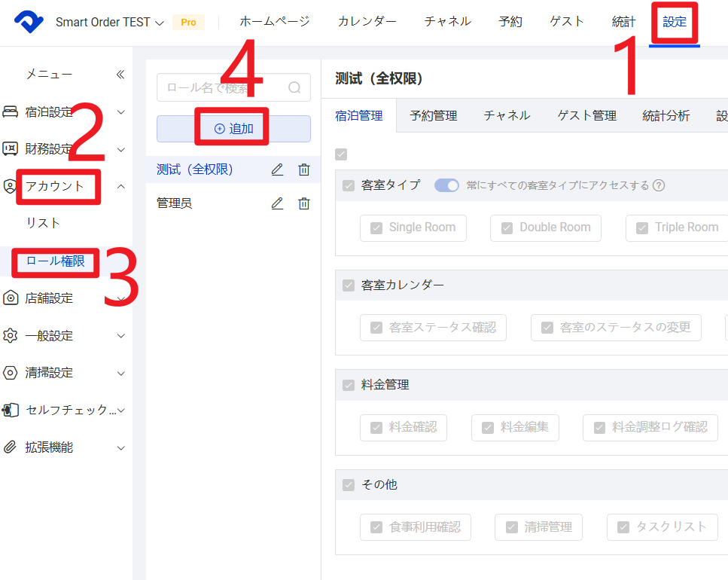The width and height of the screenshot is (728, 580).
Task: Click the gear icon beside 一般設定
Action: click(11, 335)
